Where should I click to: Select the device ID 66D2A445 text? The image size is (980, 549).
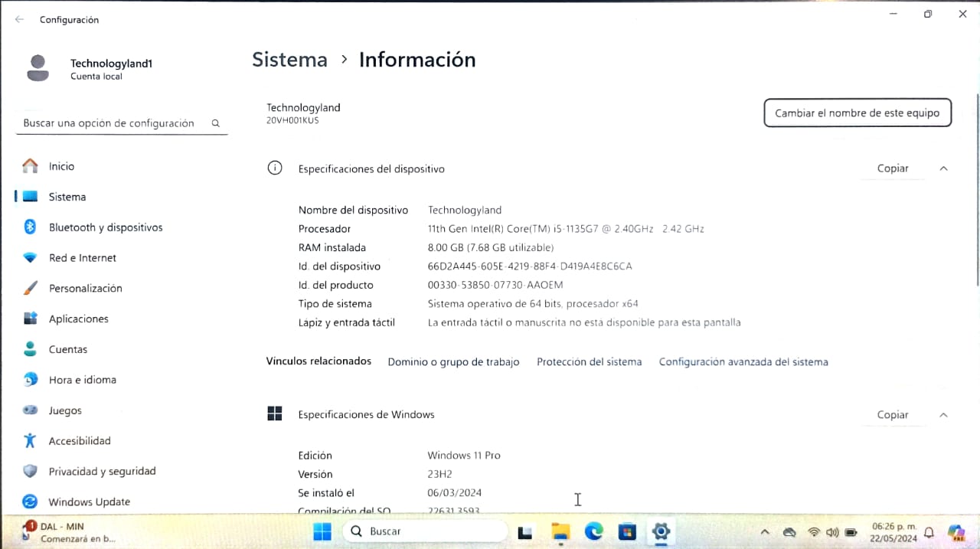tap(530, 266)
